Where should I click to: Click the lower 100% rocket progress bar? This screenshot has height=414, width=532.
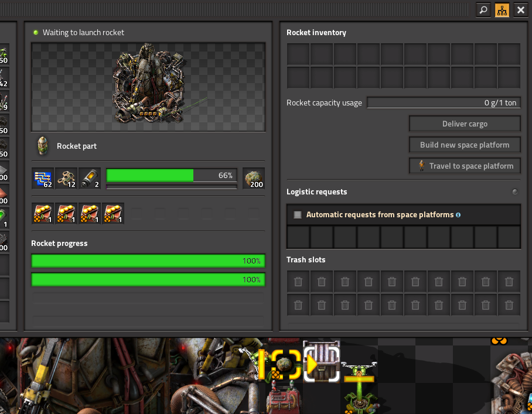click(x=148, y=279)
